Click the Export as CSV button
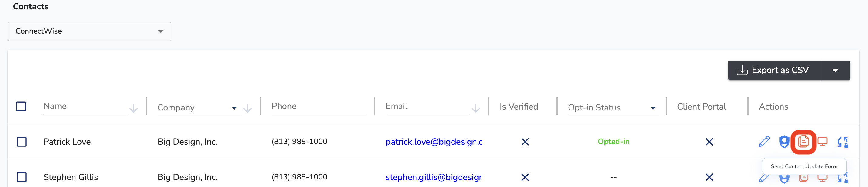The image size is (868, 187). pyautogui.click(x=774, y=70)
